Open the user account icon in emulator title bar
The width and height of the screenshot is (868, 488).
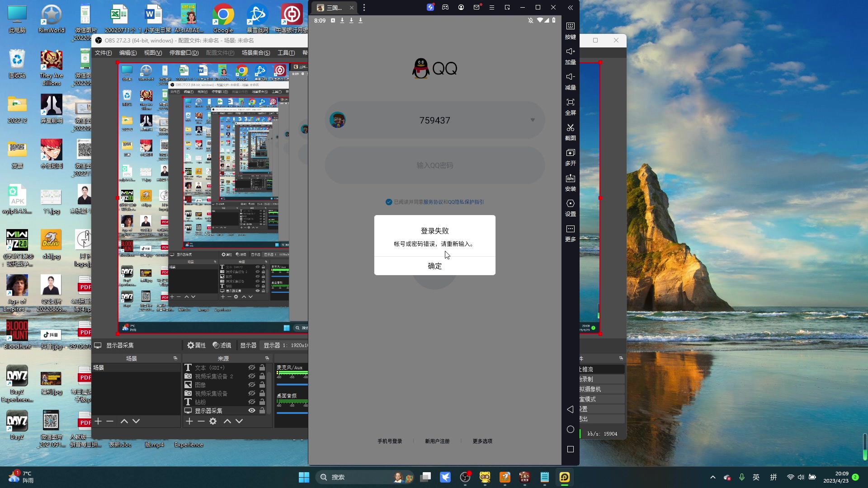461,7
